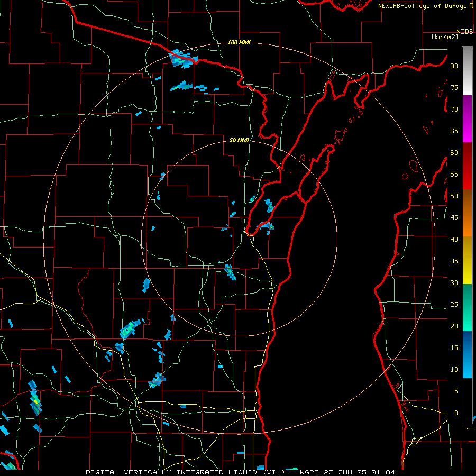The image size is (476, 476).
Task: Pick the magenta-purple segment of the color bar
Action: click(467, 118)
